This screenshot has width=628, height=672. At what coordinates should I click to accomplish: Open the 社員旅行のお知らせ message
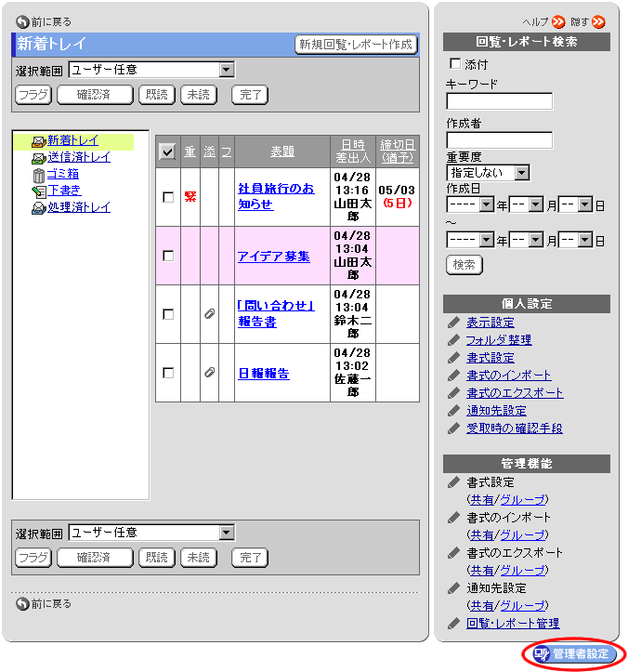point(276,196)
